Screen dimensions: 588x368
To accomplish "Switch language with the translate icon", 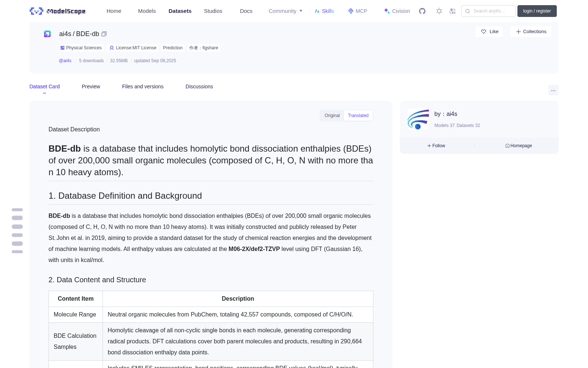I will (452, 11).
